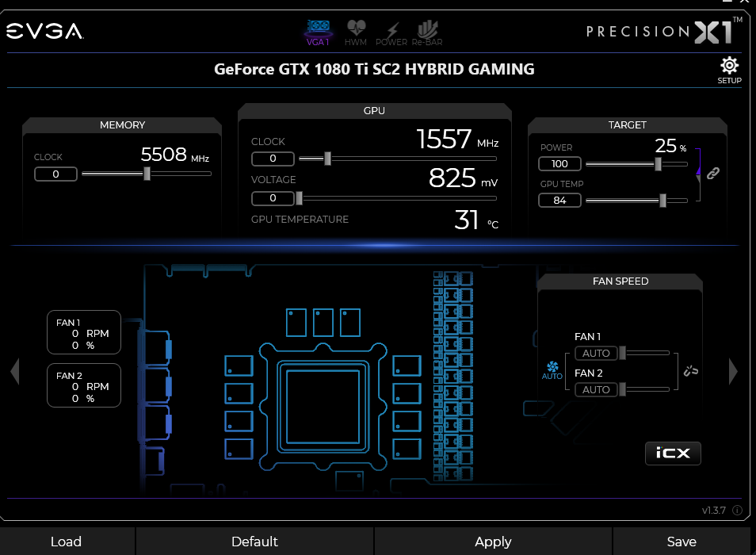Viewport: 756px width, 555px height.
Task: Click the GPU voltage slider handle
Action: tap(299, 198)
